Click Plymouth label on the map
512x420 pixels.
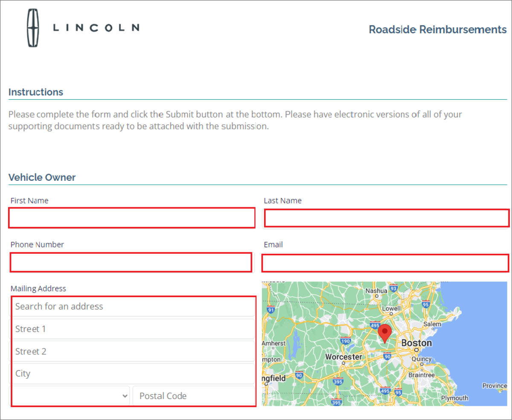point(454,398)
